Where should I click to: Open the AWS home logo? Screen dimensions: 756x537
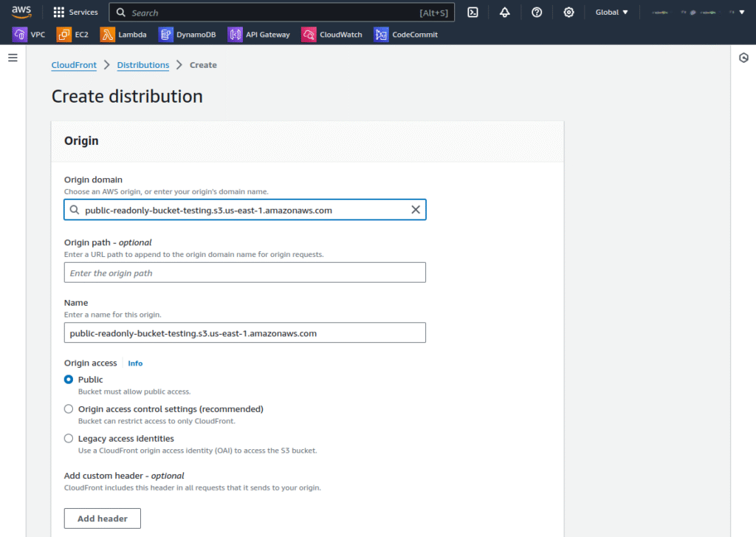point(21,12)
